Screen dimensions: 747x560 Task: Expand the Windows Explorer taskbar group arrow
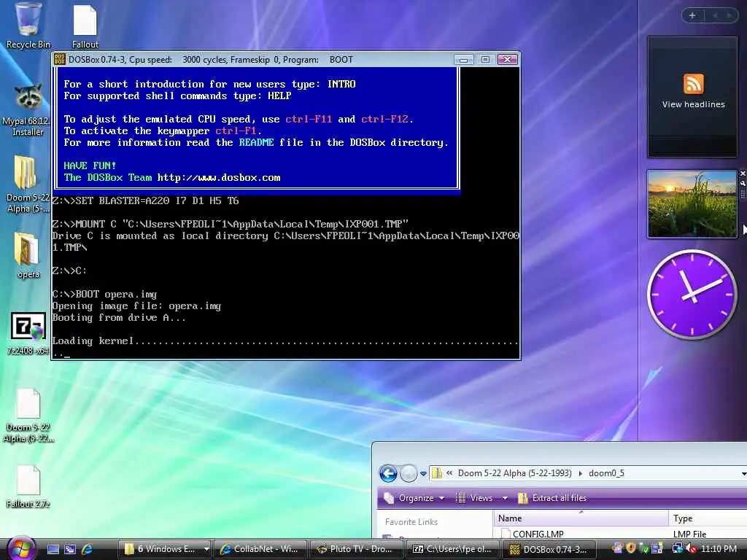(206, 549)
